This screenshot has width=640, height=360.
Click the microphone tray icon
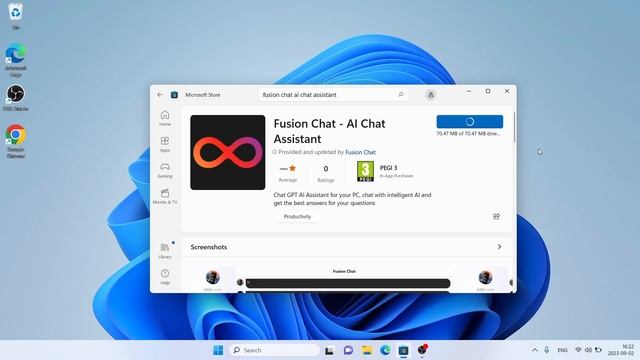click(x=547, y=350)
